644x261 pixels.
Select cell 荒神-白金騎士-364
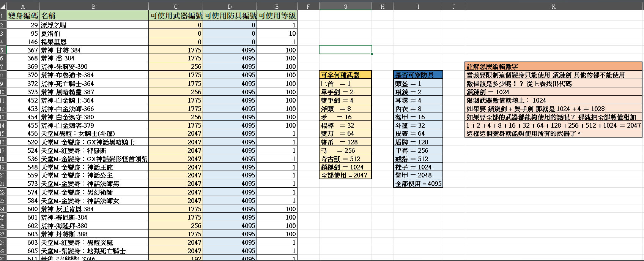point(94,100)
